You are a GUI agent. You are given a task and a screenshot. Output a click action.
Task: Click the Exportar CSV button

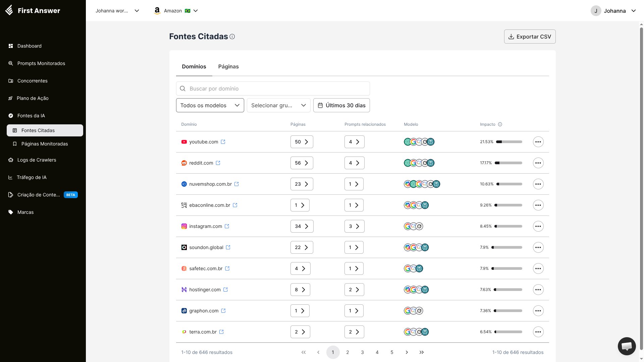(x=530, y=37)
